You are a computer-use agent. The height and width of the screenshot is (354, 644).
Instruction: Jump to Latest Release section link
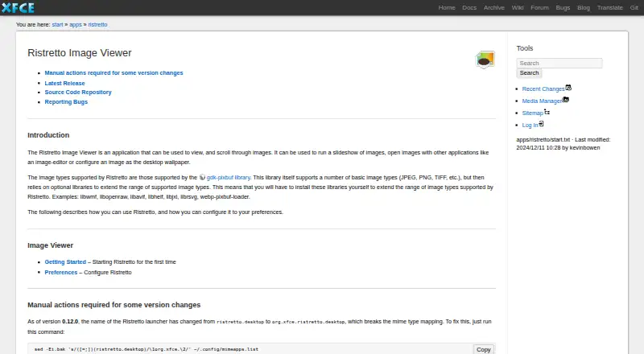coord(64,83)
